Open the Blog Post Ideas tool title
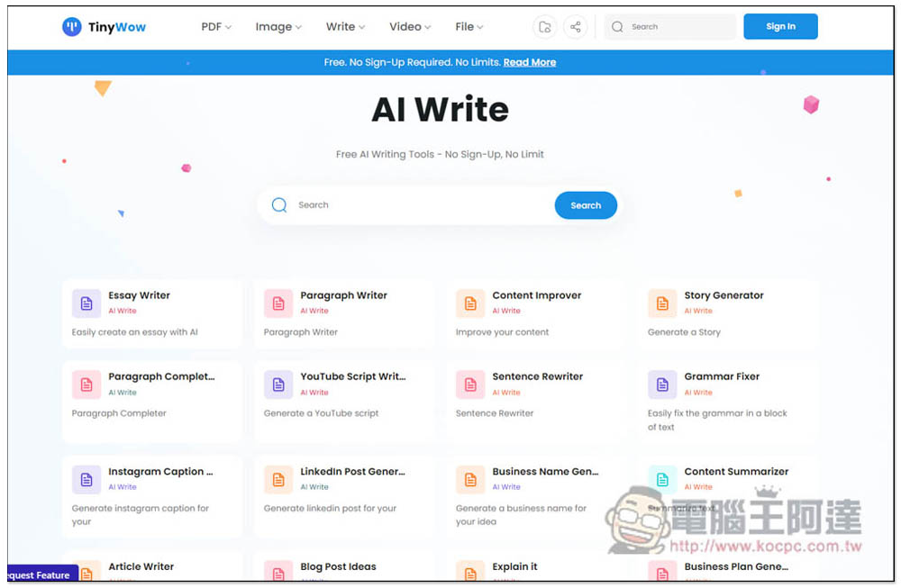This screenshot has height=588, width=901. 338,566
